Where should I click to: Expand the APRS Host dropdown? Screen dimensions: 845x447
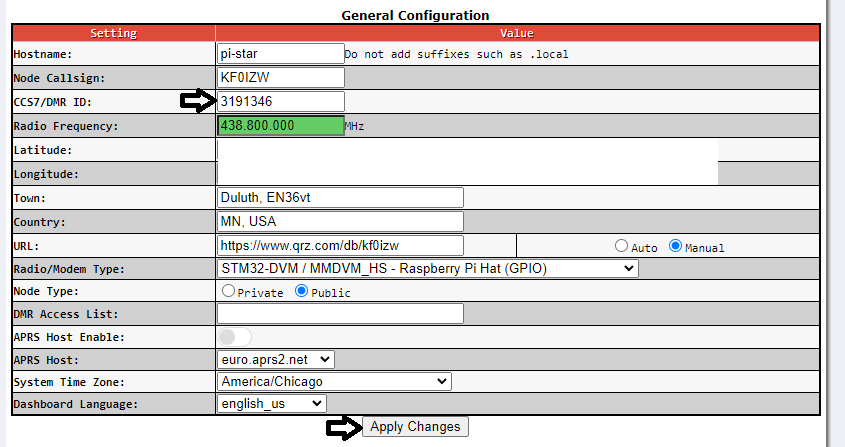tap(275, 358)
